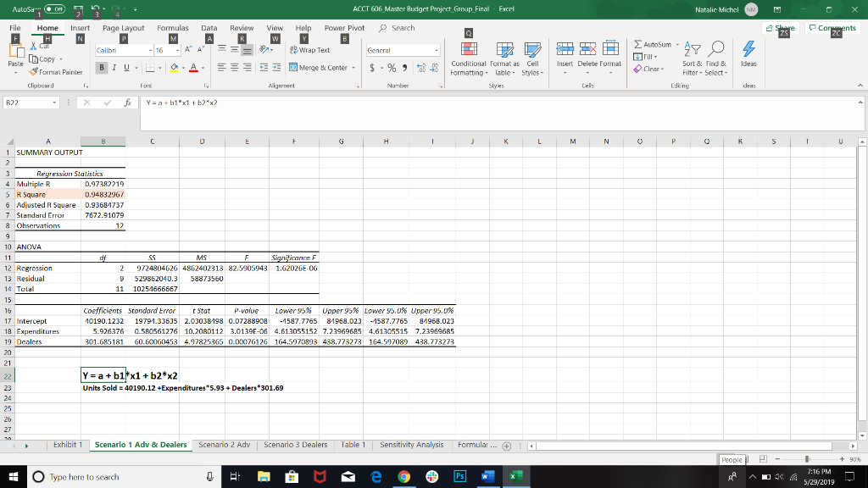Screen dimensions: 868x488
Task: Apply right text alignment
Action: click(248, 68)
